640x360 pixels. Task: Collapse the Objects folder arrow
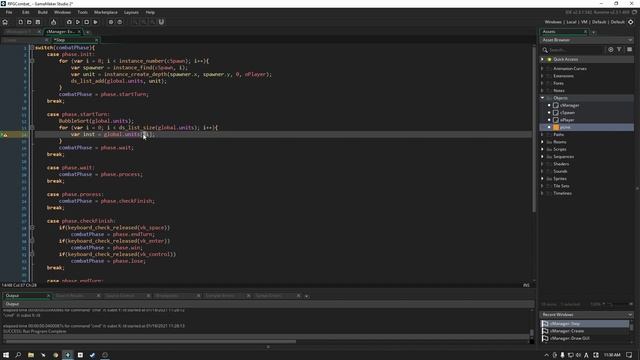tap(542, 98)
